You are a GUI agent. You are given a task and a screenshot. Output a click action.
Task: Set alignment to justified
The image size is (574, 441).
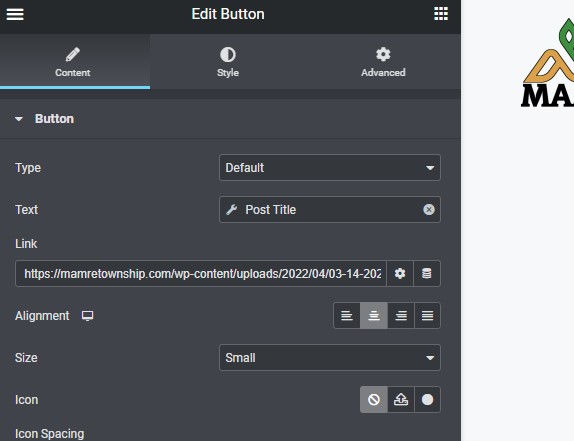pyautogui.click(x=427, y=315)
